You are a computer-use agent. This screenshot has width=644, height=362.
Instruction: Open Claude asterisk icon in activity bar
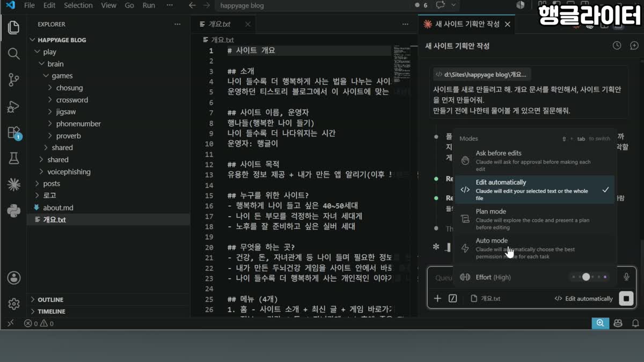(x=13, y=184)
